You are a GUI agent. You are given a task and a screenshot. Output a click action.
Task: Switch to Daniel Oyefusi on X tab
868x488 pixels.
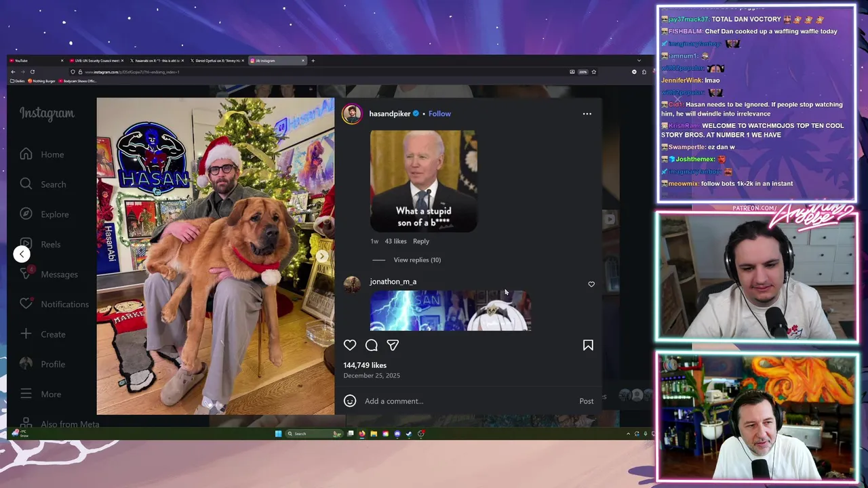tap(217, 60)
